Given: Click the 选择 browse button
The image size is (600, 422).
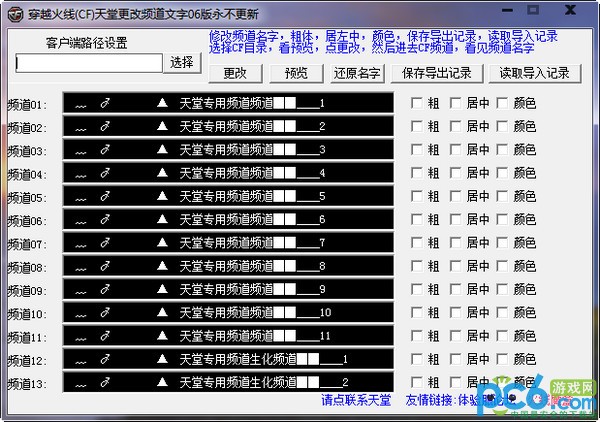Looking at the screenshot, I should click(182, 62).
